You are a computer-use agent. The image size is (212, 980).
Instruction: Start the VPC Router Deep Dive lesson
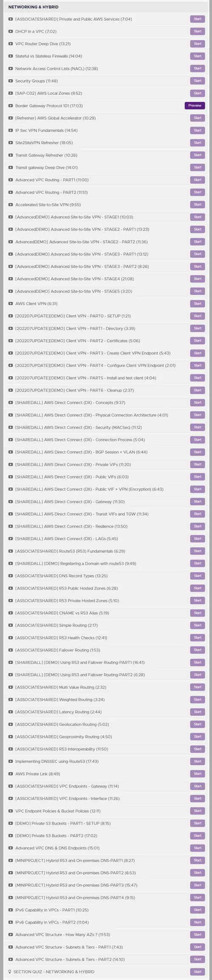198,44
